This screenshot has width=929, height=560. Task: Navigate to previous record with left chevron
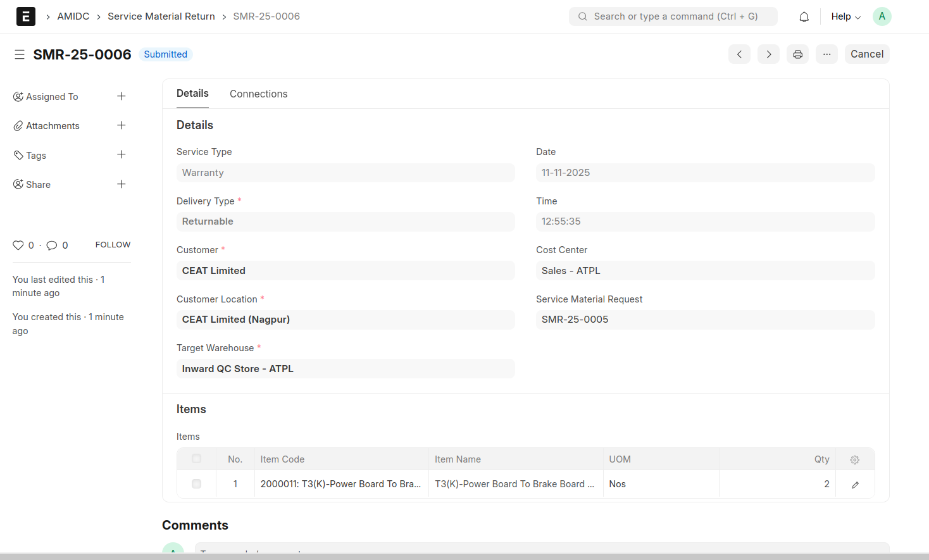point(739,54)
